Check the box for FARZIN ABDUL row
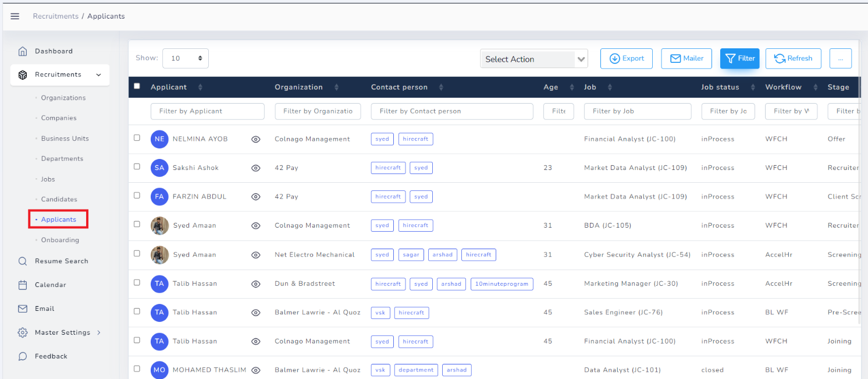868x379 pixels. coord(137,196)
